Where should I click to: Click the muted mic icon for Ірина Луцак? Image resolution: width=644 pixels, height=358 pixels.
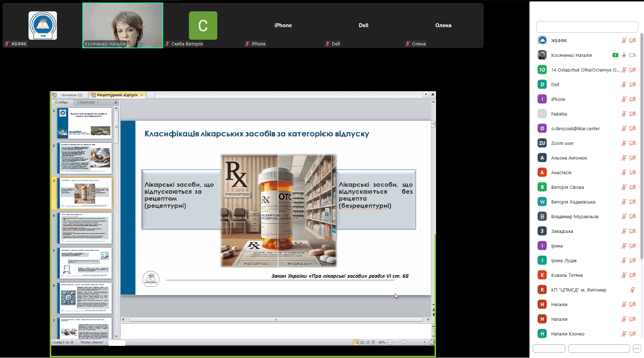624,260
